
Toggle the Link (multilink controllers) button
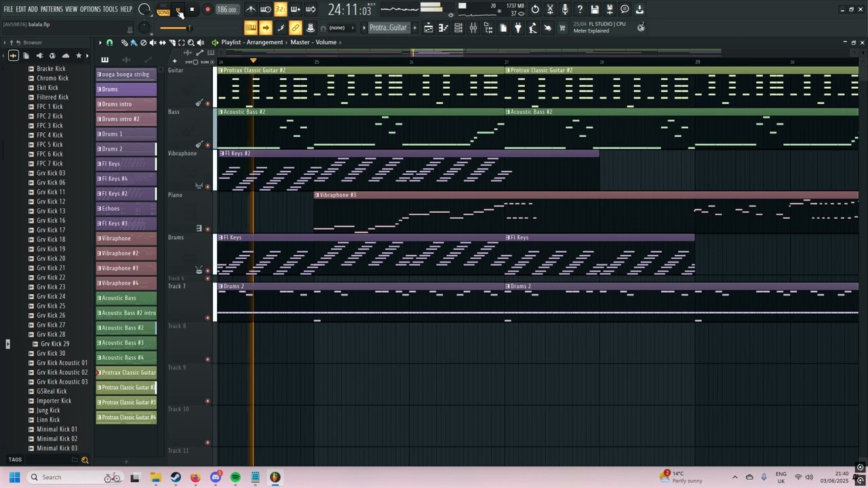pyautogui.click(x=295, y=28)
